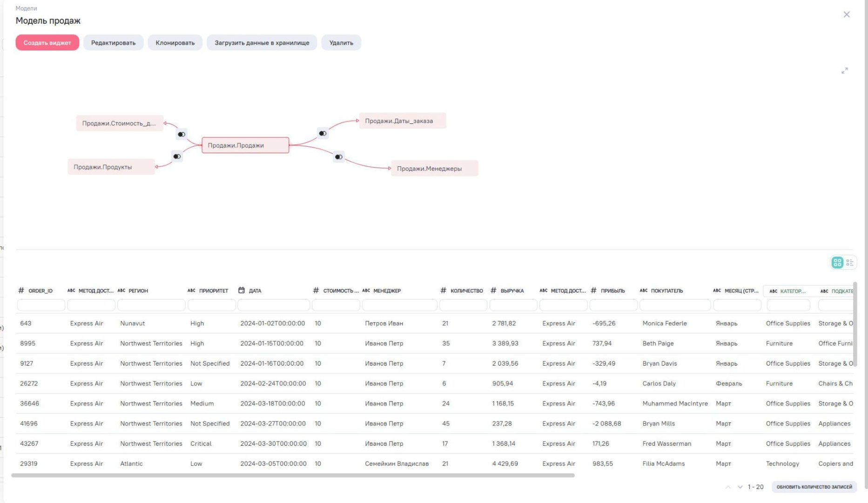868x503 pixels.
Task: Click the hash icon beside ORDER_ID header
Action: click(x=21, y=290)
